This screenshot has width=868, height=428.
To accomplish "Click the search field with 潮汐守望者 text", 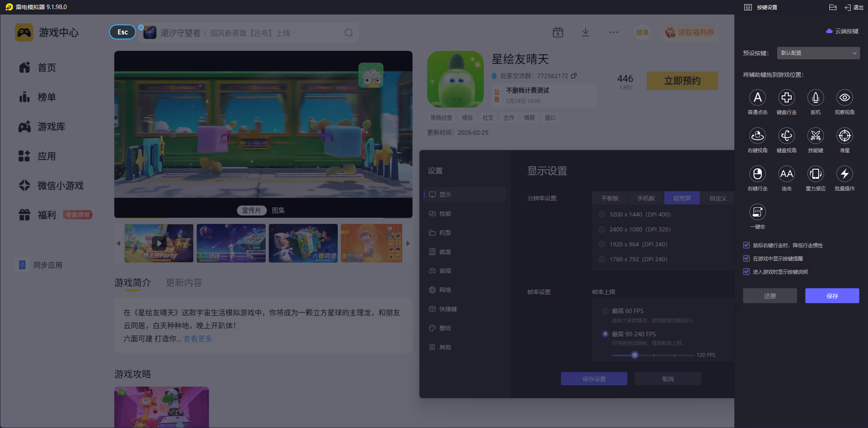I will (x=249, y=33).
